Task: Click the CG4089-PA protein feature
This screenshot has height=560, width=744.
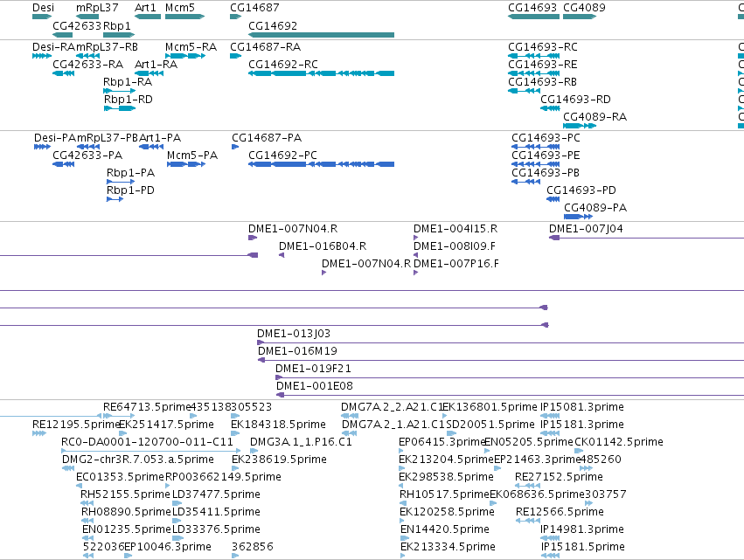Action: pyautogui.click(x=579, y=217)
